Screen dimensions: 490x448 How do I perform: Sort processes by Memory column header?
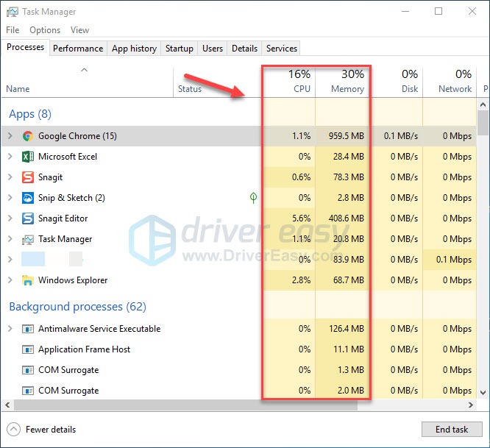(x=347, y=89)
